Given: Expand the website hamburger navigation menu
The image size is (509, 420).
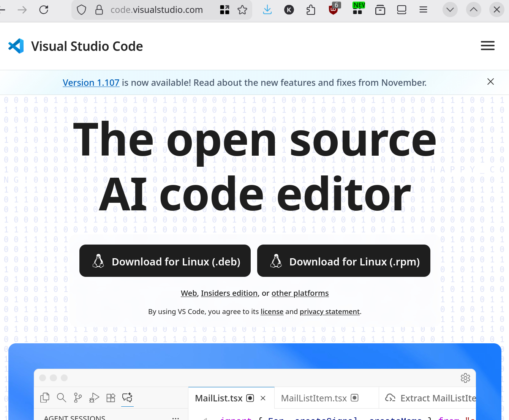Looking at the screenshot, I should pos(487,46).
